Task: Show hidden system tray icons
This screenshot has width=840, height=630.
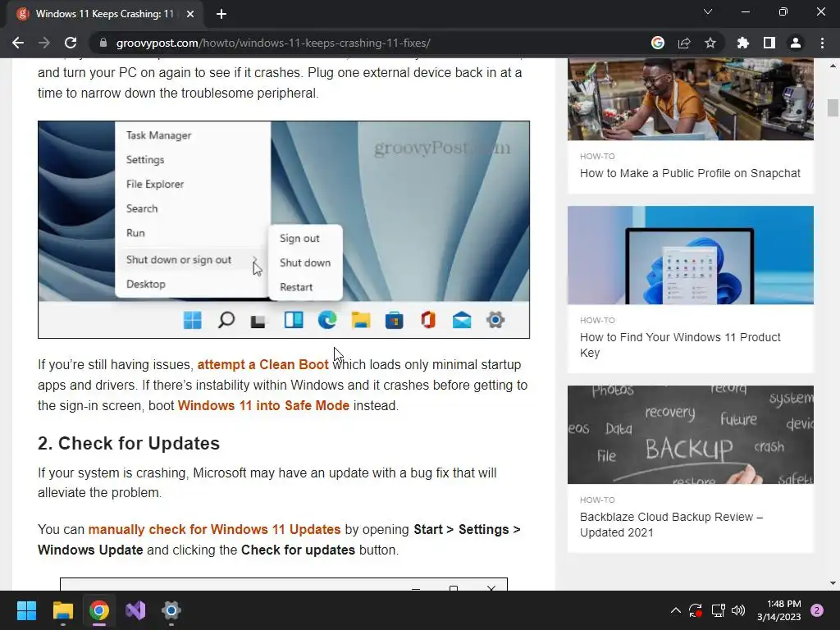Action: pyautogui.click(x=676, y=610)
